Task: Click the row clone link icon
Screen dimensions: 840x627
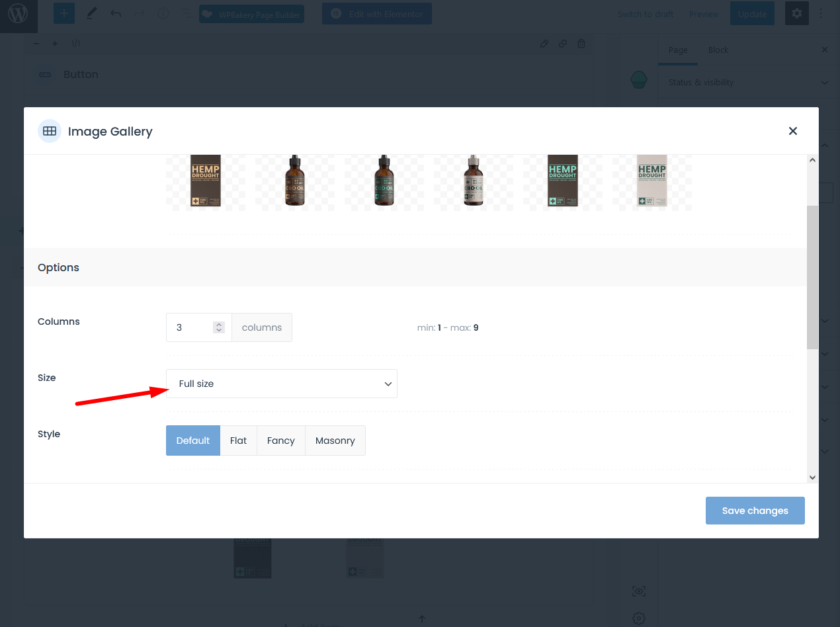Action: pyautogui.click(x=563, y=44)
